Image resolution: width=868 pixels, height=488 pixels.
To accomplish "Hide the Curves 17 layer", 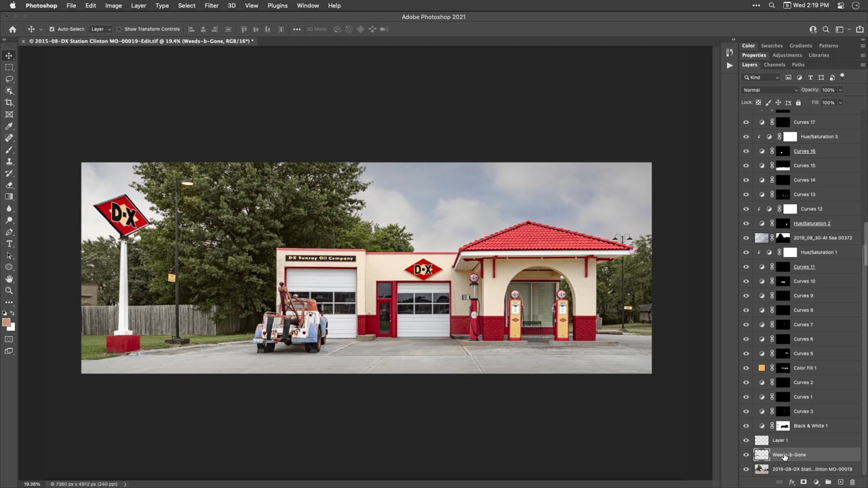I will click(746, 122).
